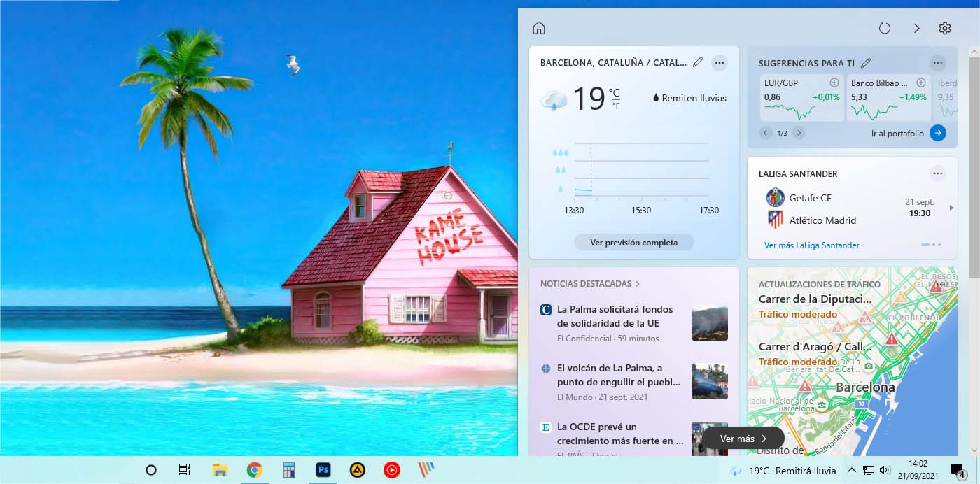Edit Sugerencias para ti with the pencil icon

(x=866, y=62)
